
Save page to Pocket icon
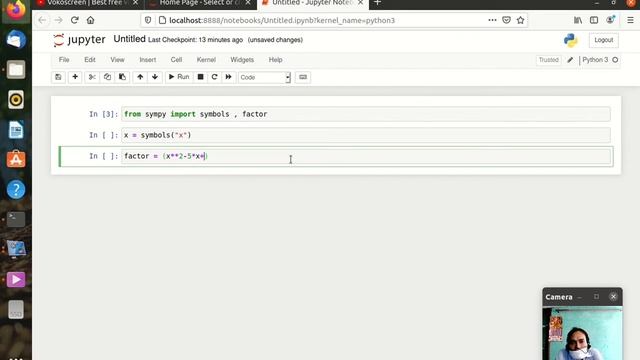(x=507, y=20)
